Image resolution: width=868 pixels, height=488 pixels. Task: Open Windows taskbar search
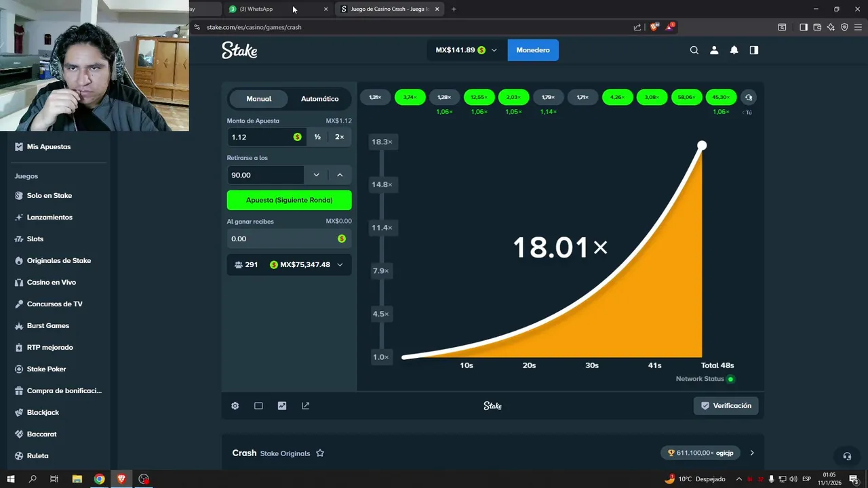pyautogui.click(x=33, y=479)
